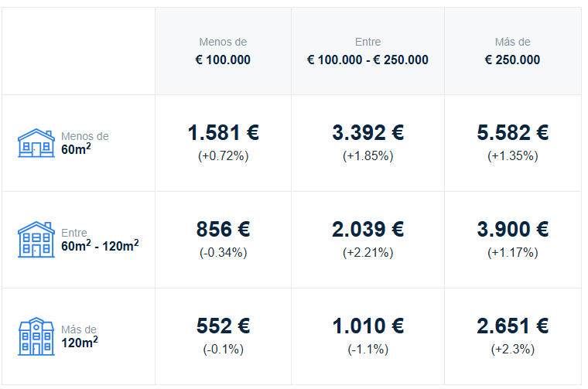Screen dimensions: 588x389
Task: Select the 'Más de € 250.000' column header
Action: coord(513,51)
